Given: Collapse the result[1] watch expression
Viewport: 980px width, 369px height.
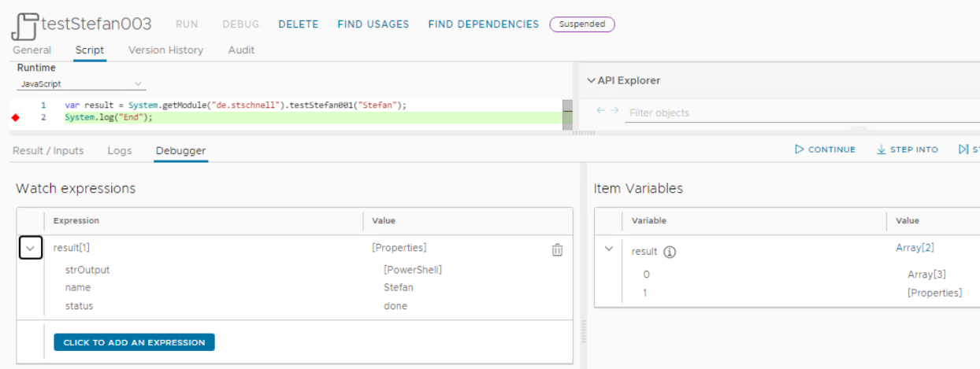Looking at the screenshot, I should pyautogui.click(x=30, y=248).
